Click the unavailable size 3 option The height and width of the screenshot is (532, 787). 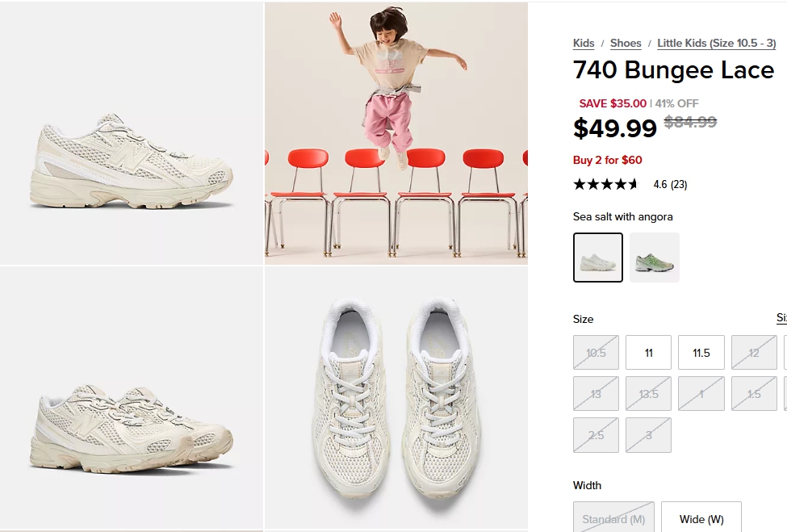pos(648,435)
